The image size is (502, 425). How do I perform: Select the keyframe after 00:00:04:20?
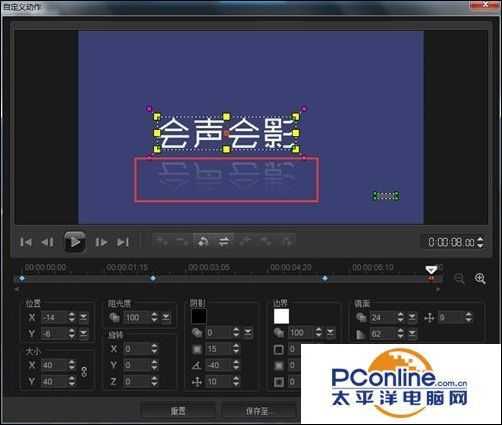point(325,278)
